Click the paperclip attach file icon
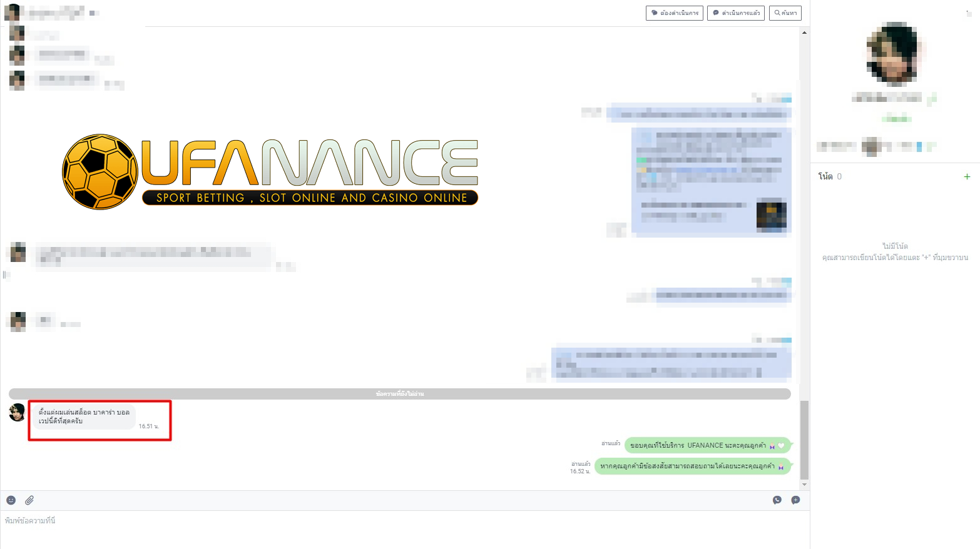Screen dimensions: 980x549 29,500
